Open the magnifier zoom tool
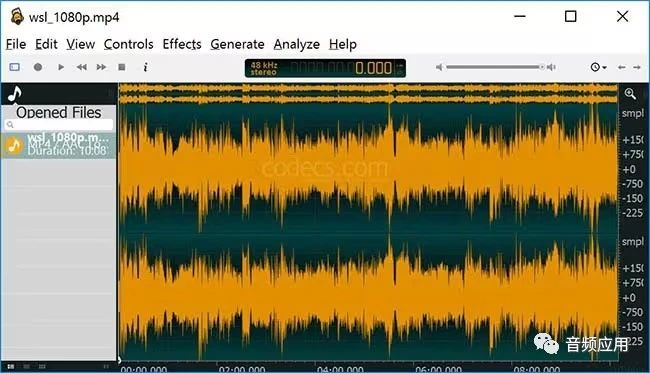The width and height of the screenshot is (650, 373). tap(630, 94)
